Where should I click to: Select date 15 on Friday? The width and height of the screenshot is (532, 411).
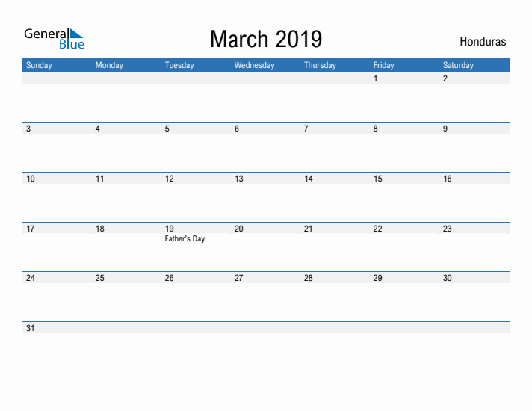(x=377, y=179)
